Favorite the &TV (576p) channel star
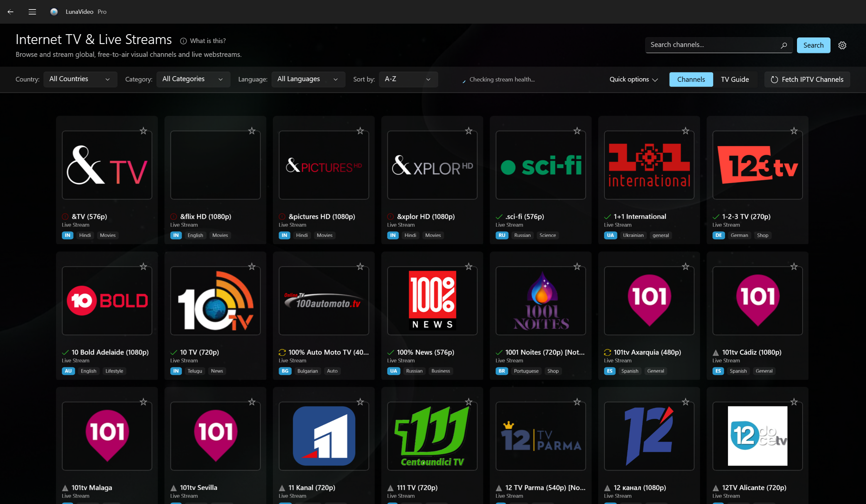The height and width of the screenshot is (504, 866). click(143, 131)
